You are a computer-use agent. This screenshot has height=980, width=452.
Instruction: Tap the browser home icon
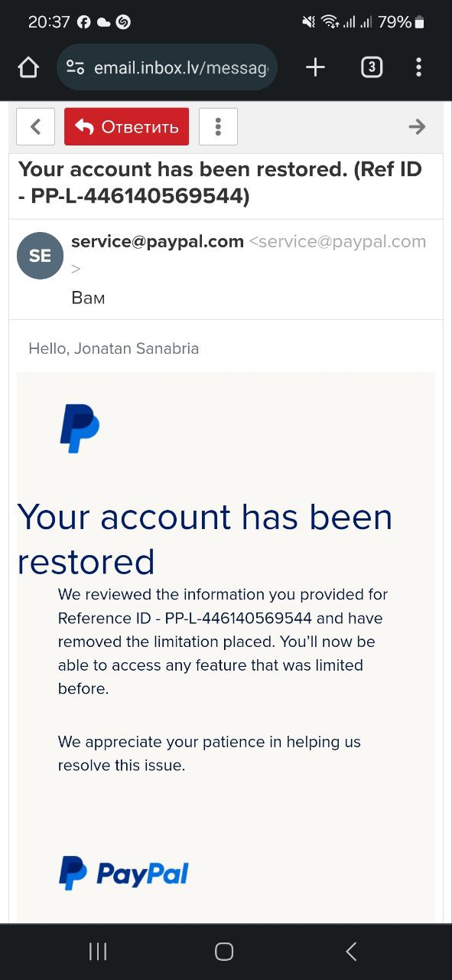click(28, 68)
